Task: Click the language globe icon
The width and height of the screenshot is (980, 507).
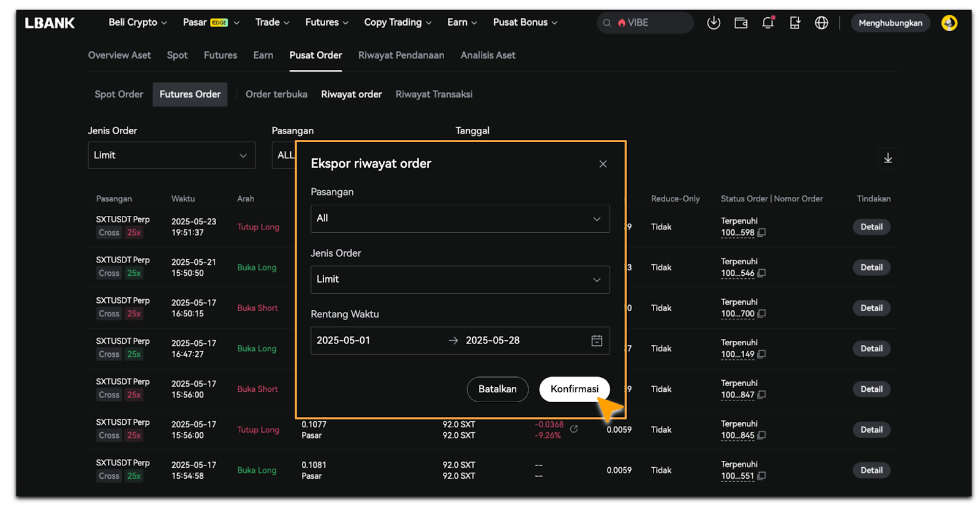Action: pyautogui.click(x=821, y=23)
